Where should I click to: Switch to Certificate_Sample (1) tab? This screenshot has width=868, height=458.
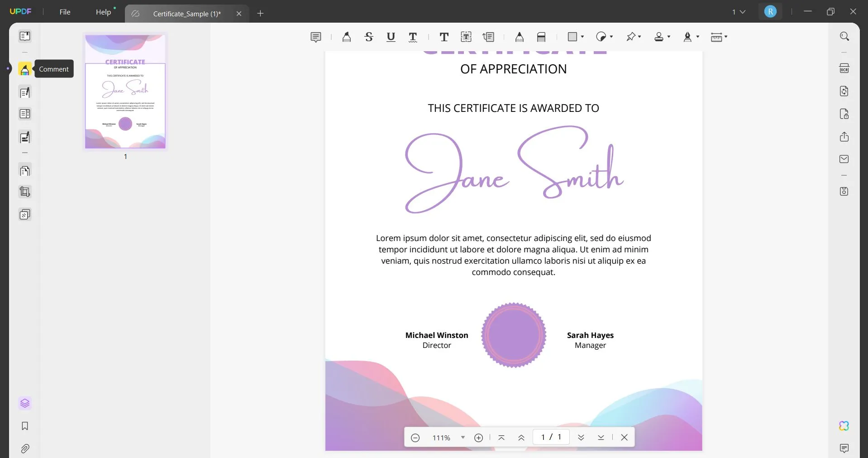pos(187,14)
